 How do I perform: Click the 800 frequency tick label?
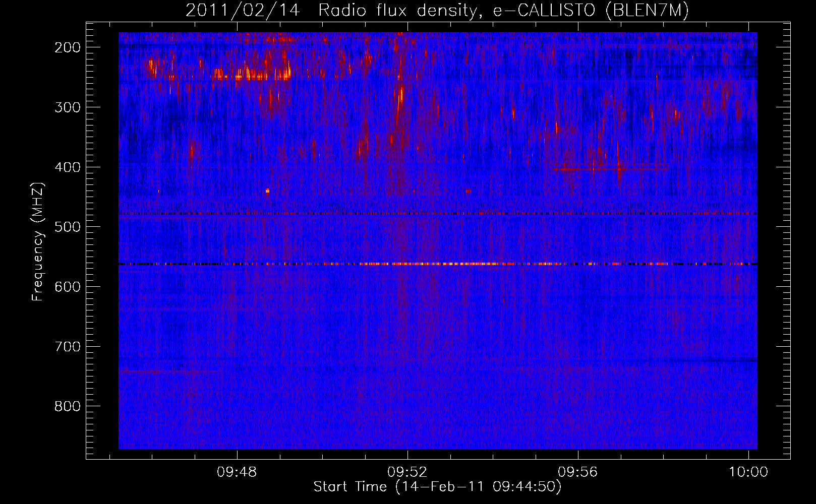click(68, 406)
